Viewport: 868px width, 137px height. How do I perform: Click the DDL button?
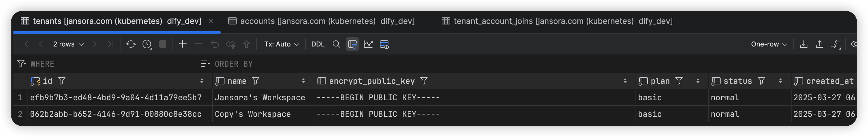[318, 44]
